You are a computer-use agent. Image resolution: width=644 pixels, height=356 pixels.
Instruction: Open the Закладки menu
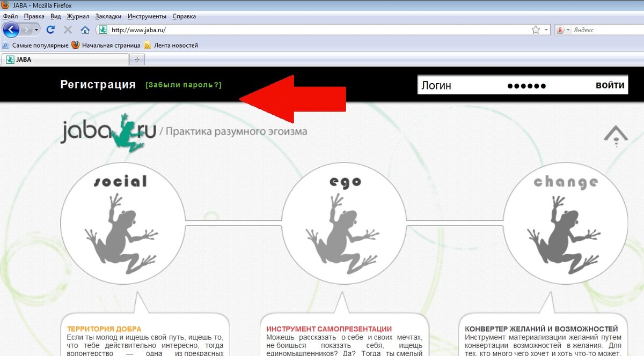coord(109,16)
